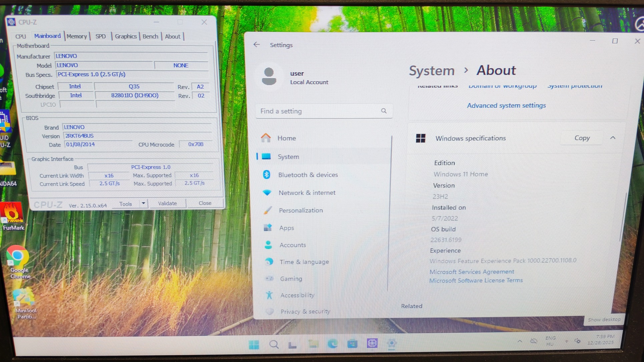Click the Personalization brush icon

tap(267, 210)
